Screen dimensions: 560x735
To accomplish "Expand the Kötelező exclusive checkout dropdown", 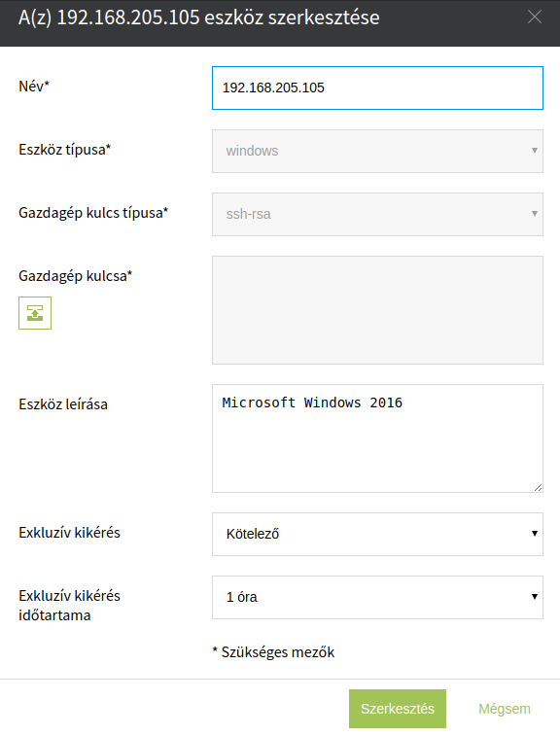I will 377,534.
